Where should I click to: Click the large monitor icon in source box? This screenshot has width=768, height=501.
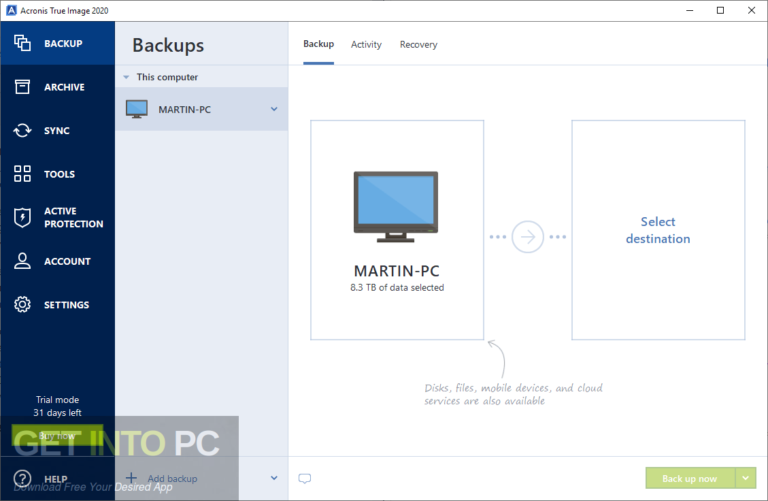pos(396,206)
